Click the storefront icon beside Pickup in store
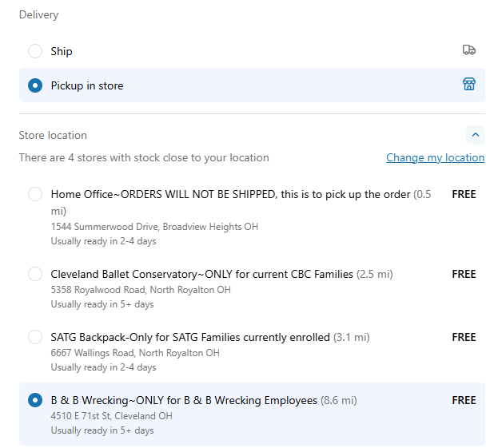494x448 pixels. (468, 85)
